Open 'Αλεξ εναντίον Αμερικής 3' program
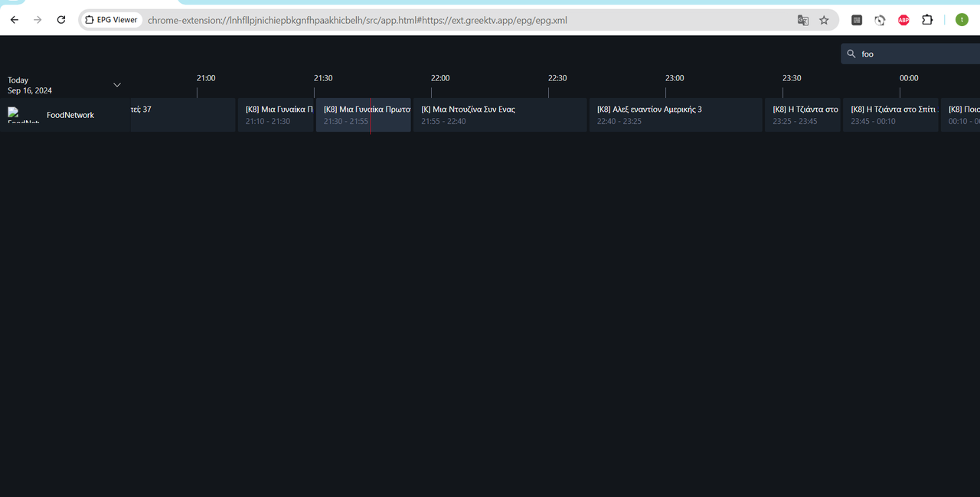 (x=676, y=115)
